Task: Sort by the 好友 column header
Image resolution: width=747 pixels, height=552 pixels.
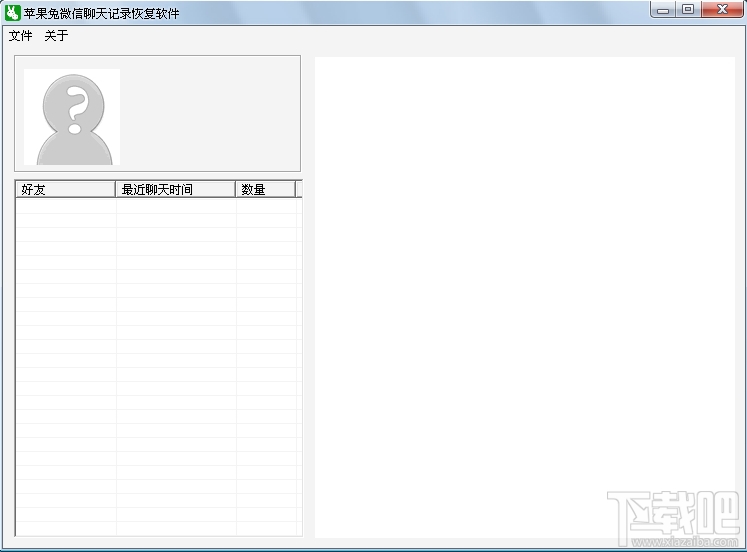Action: coord(66,190)
